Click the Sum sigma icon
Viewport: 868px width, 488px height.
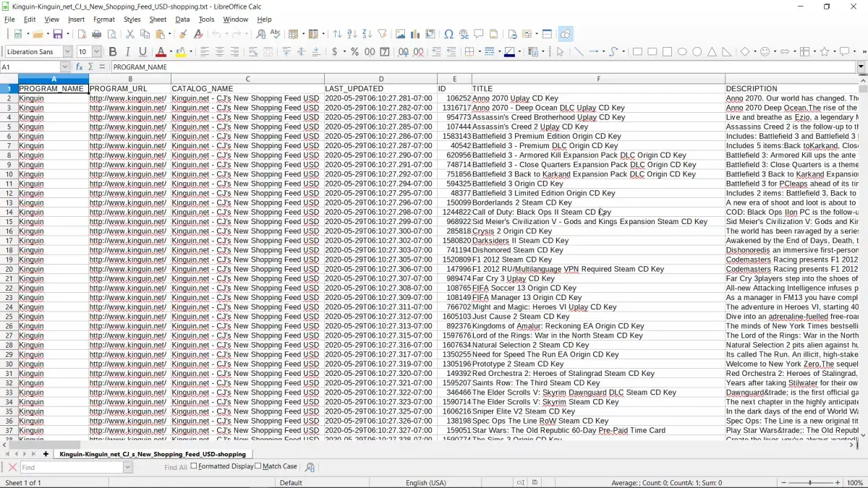point(90,67)
